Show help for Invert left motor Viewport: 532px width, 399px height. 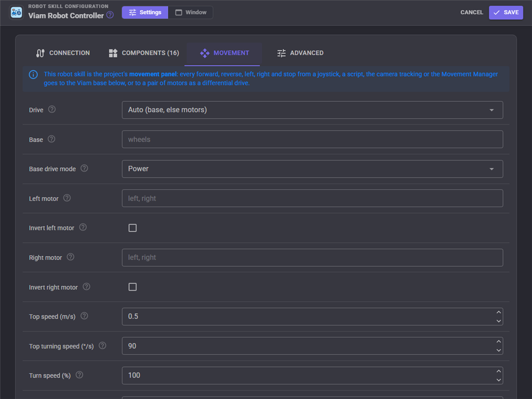point(83,228)
